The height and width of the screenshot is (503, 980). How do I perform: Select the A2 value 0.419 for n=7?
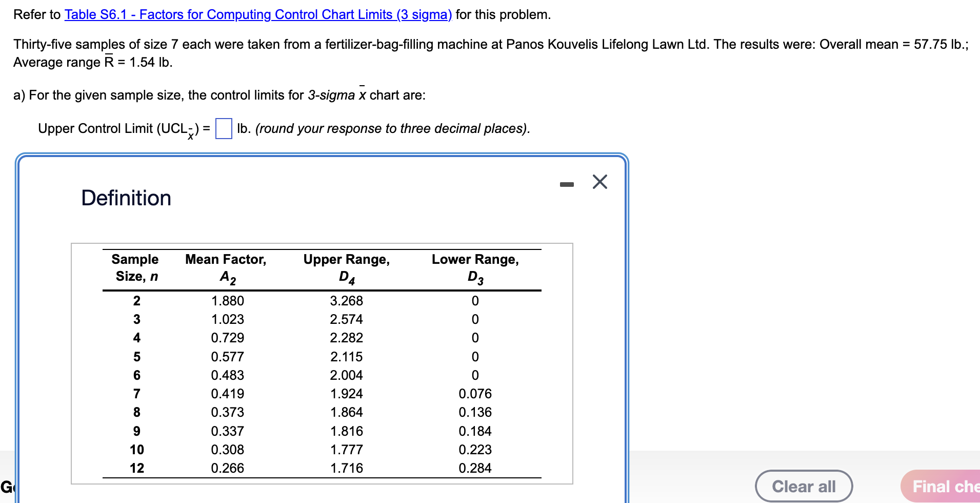coord(228,394)
